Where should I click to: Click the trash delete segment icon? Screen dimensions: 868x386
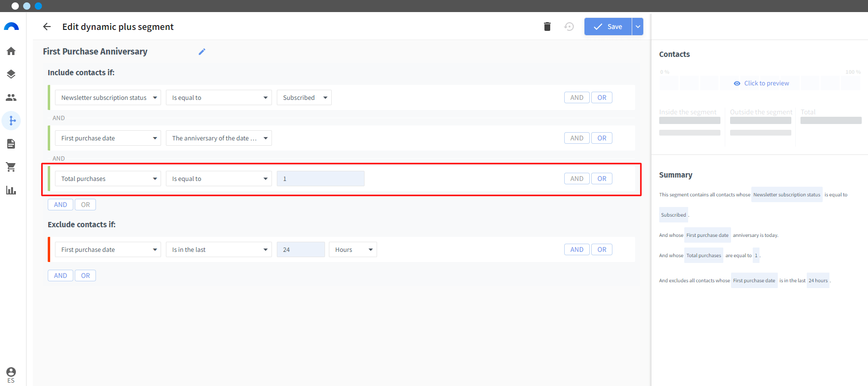click(x=547, y=27)
